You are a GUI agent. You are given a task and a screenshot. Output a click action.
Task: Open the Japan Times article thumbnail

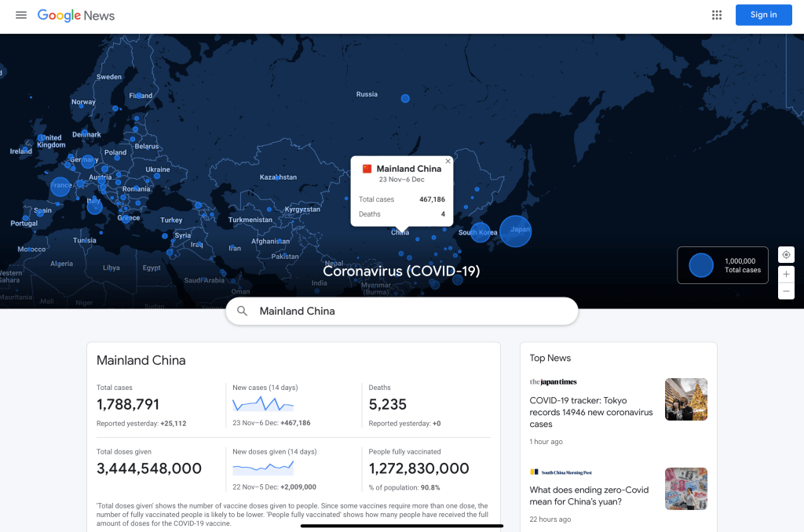point(685,399)
